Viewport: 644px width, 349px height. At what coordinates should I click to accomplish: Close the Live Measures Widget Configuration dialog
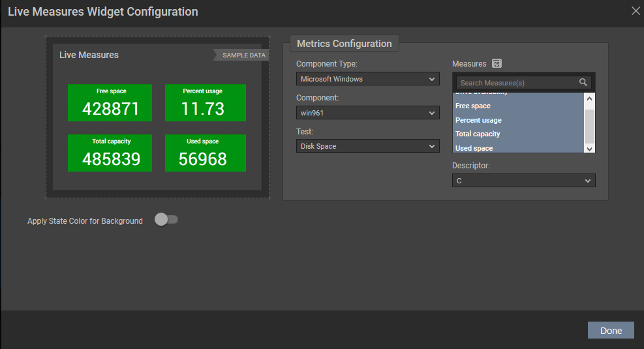[636, 11]
